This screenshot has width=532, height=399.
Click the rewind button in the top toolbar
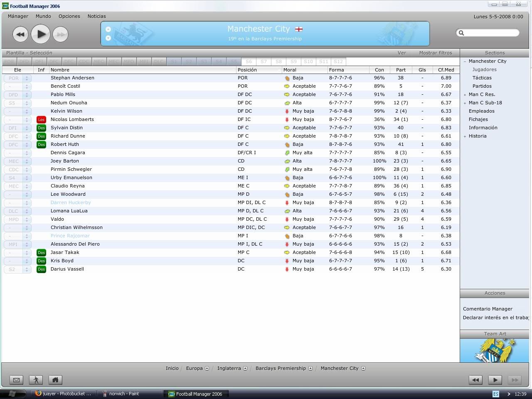pos(20,34)
